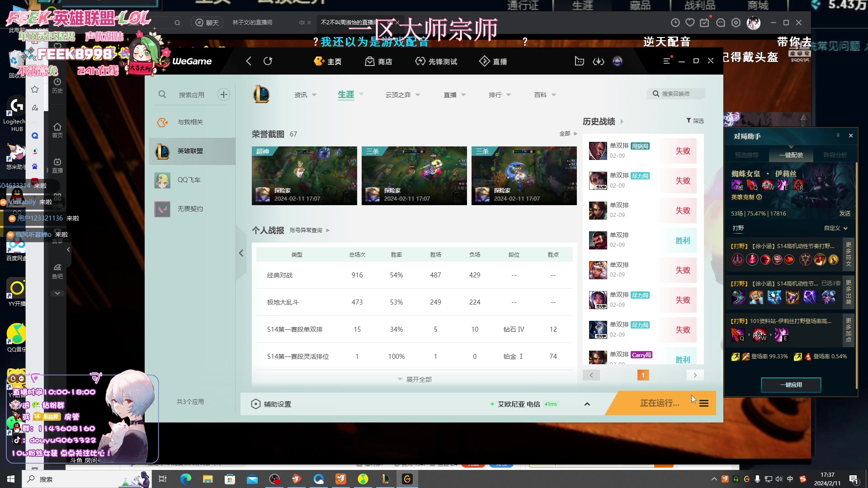Image resolution: width=868 pixels, height=488 pixels.
Task: Select 无畏契约 in the sidebar
Action: (192, 209)
